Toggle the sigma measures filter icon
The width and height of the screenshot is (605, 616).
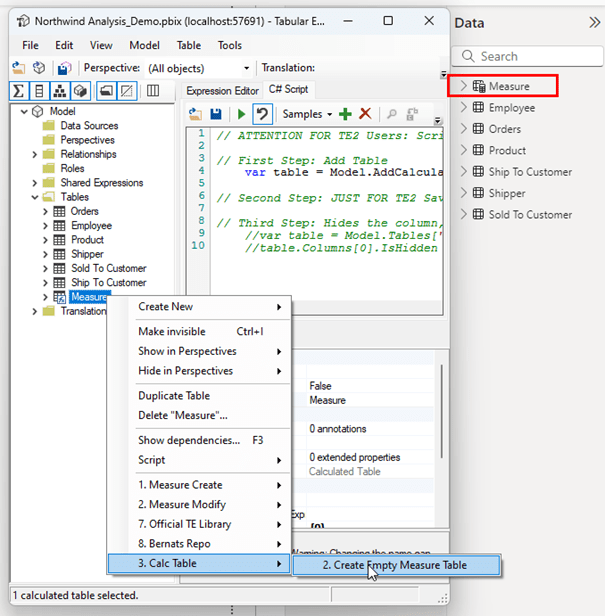click(19, 91)
